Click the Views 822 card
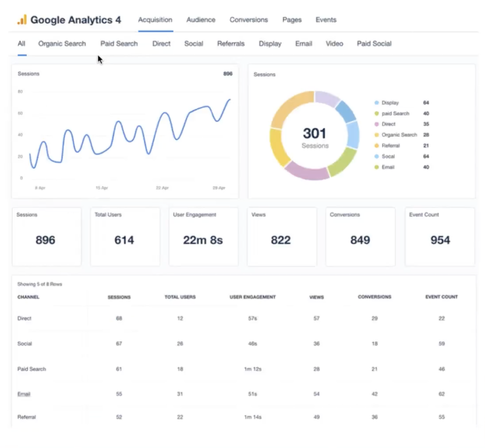 point(282,236)
